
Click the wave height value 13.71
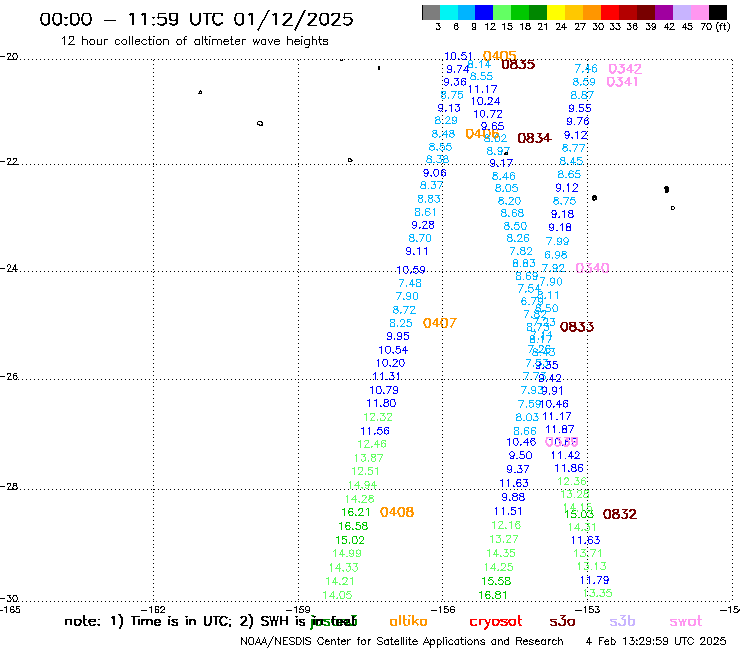(x=588, y=553)
